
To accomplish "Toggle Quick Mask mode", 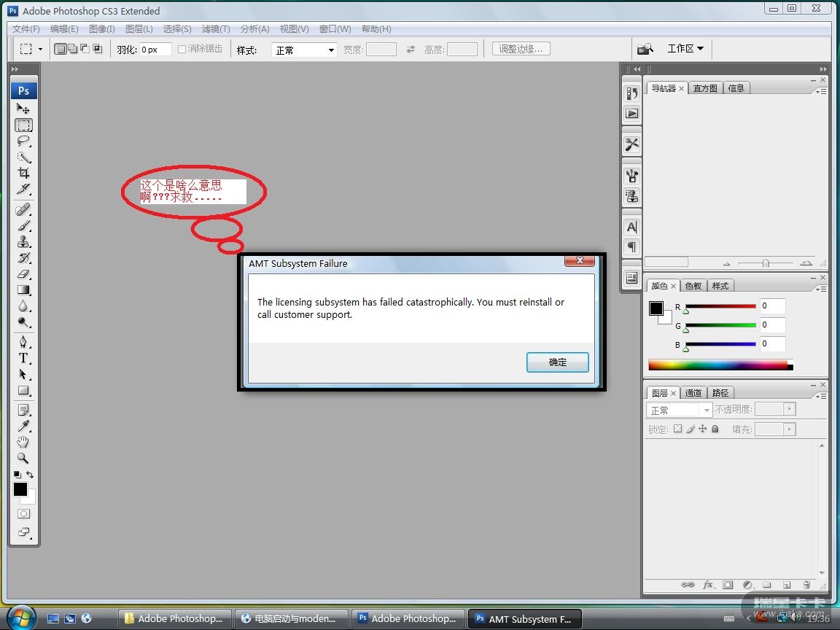I will (23, 514).
